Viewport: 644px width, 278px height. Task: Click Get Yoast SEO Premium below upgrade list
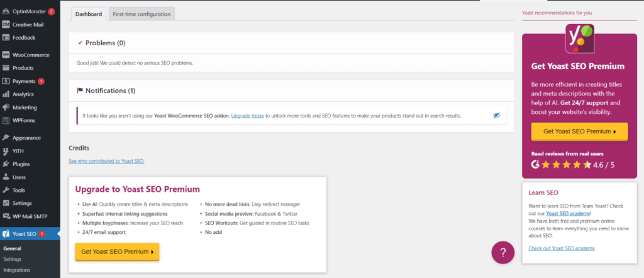pos(117,252)
